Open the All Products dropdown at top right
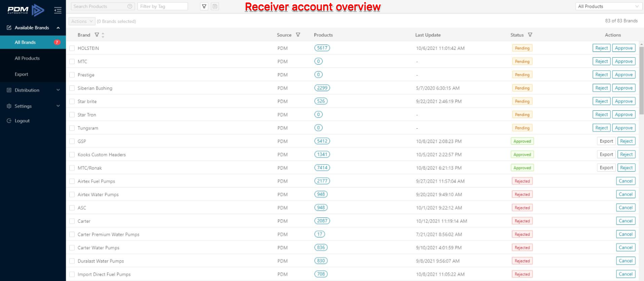This screenshot has height=281, width=644. pyautogui.click(x=609, y=7)
